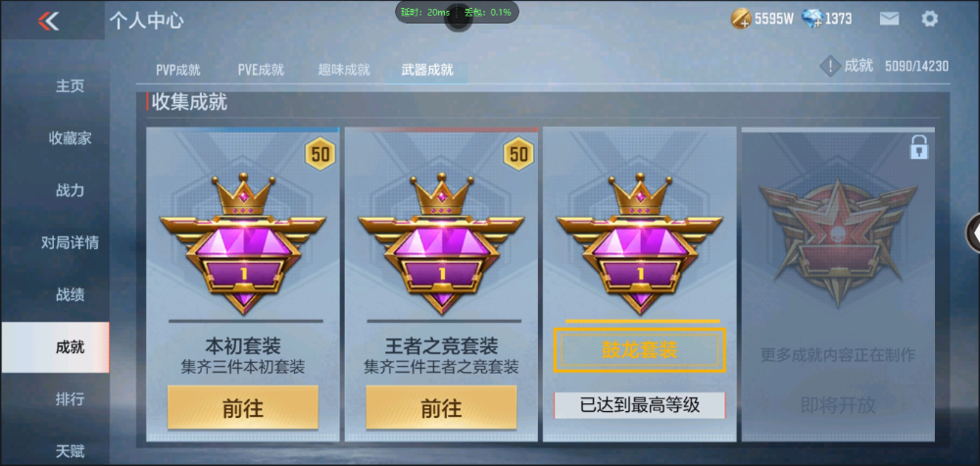The height and width of the screenshot is (466, 980).
Task: Switch to the PVE成就 tab
Action: point(261,70)
